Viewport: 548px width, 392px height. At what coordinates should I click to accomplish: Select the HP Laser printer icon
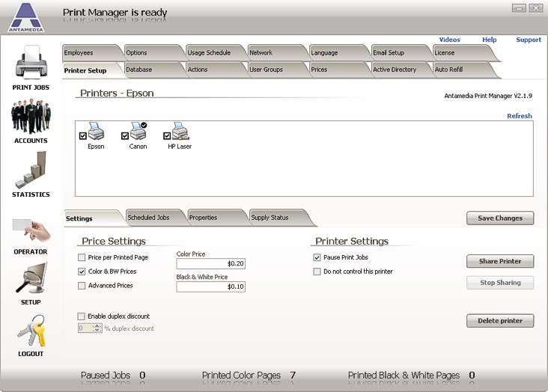180,131
